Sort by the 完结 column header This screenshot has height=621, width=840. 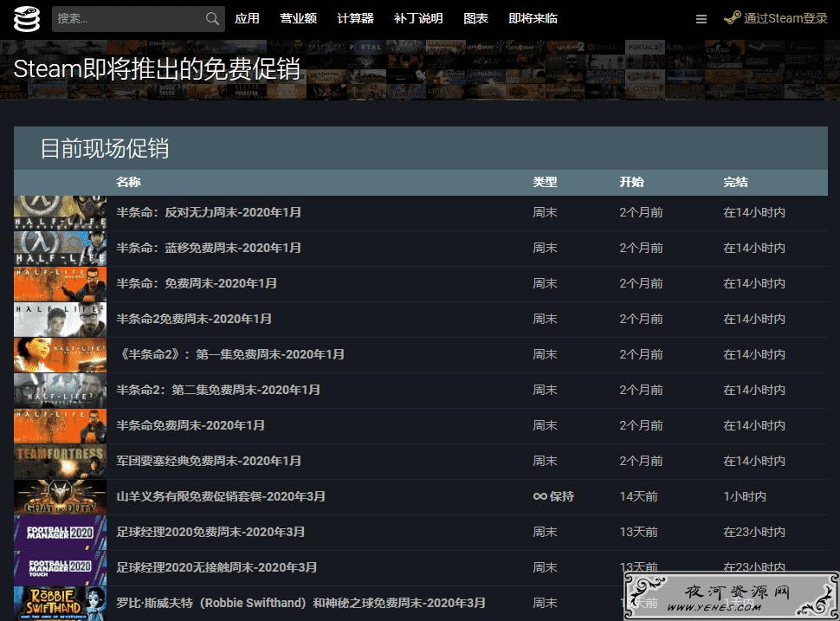click(735, 182)
